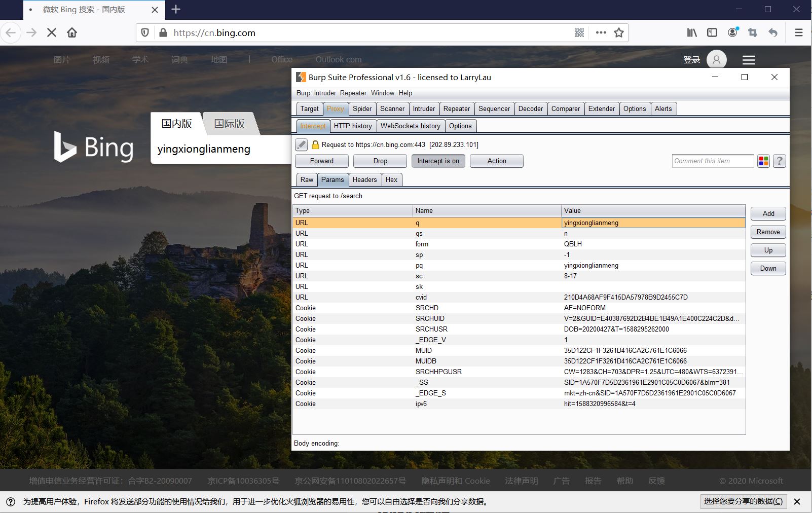
Task: Switch to the Target tab
Action: coord(309,108)
